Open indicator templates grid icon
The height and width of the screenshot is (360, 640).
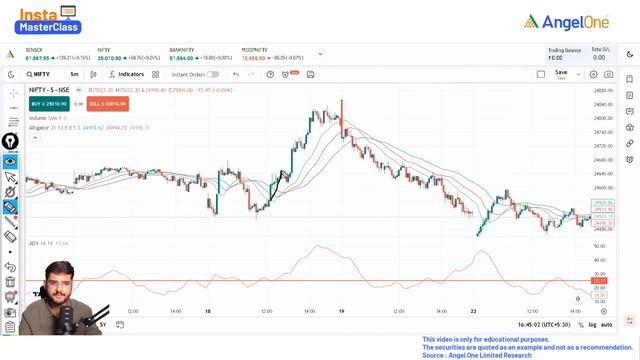[156, 74]
